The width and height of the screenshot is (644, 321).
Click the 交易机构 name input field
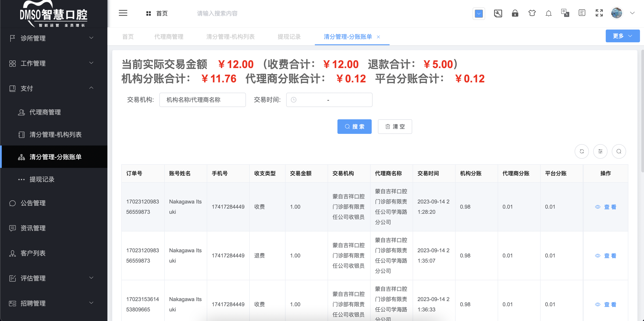tap(203, 100)
